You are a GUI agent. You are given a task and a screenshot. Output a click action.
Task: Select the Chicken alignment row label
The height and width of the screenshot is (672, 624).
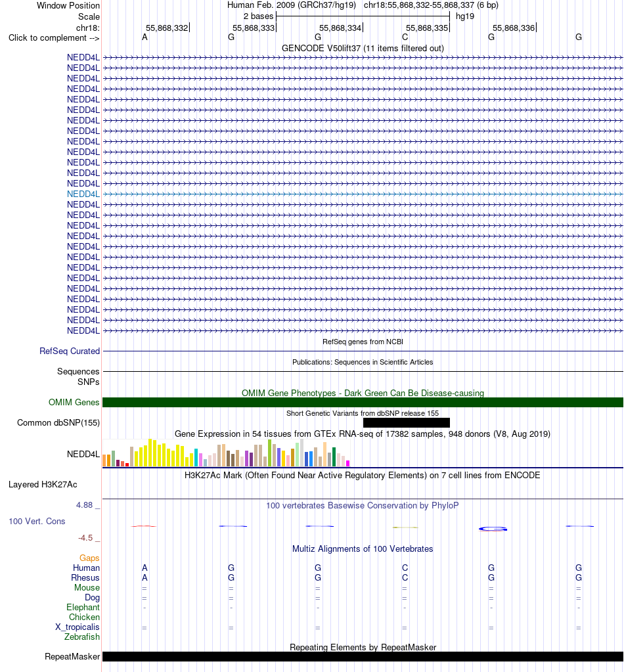coord(84,617)
